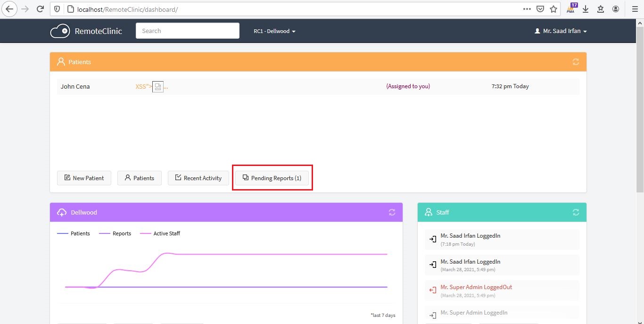
Task: Click the (Assigned to you) label
Action: tap(408, 86)
